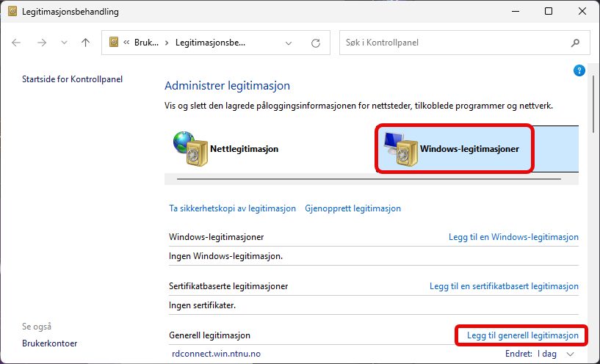Click 'Legg til en Windows-legitimasjon'
600x364 pixels.
[513, 237]
